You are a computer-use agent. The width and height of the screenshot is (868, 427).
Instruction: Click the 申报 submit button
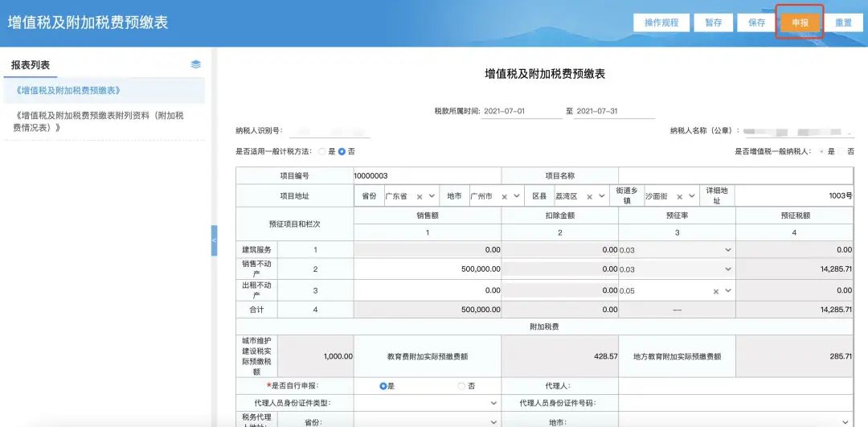[800, 23]
